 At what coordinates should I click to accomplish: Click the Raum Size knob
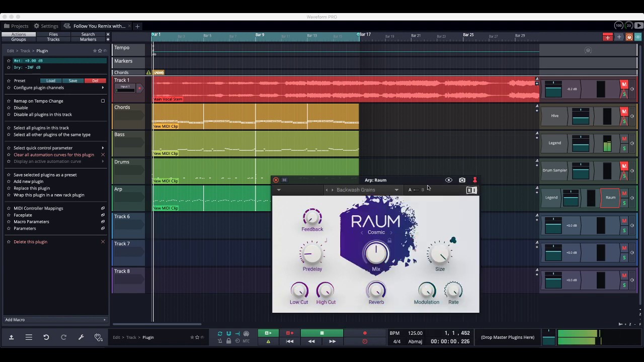click(x=440, y=254)
